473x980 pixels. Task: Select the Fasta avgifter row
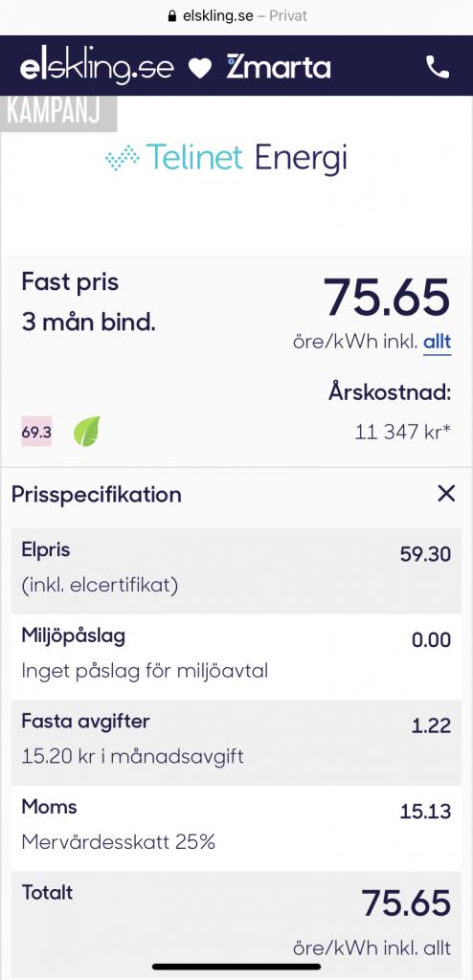[x=236, y=742]
